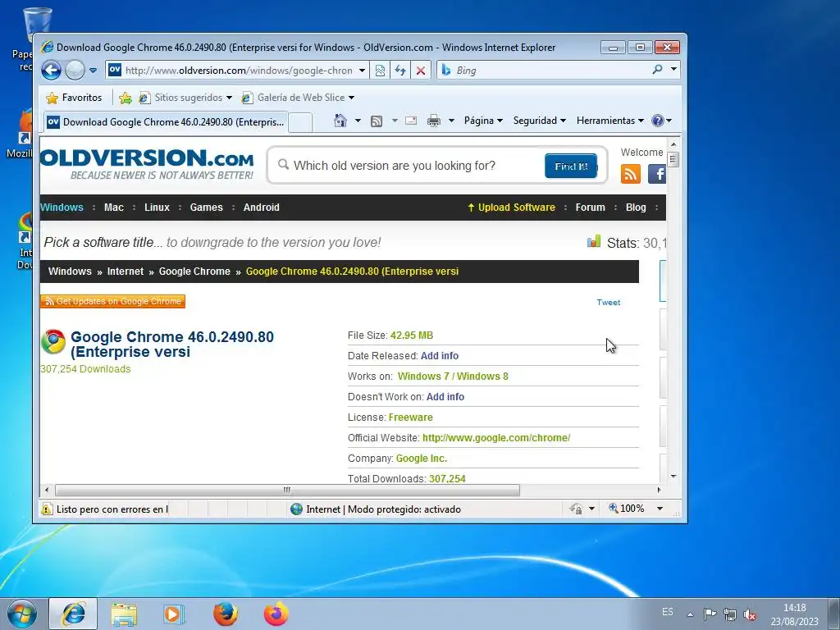Click Get Updates on Google Chrome button
The width and height of the screenshot is (840, 630).
(x=112, y=302)
